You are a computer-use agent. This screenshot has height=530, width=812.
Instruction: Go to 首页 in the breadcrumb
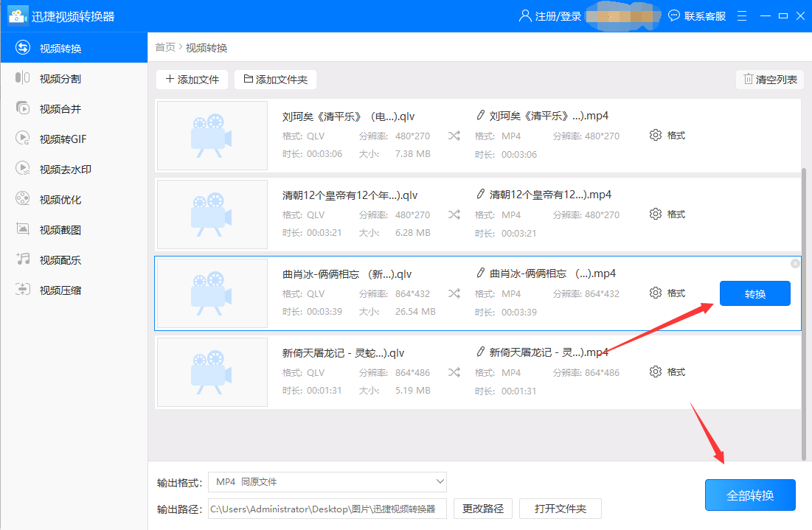pos(165,48)
